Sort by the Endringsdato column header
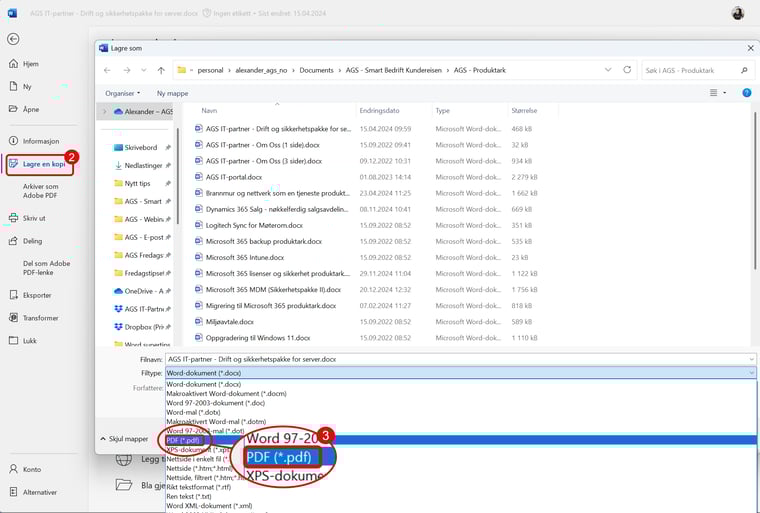Screen dimensions: 760x513 [379, 111]
